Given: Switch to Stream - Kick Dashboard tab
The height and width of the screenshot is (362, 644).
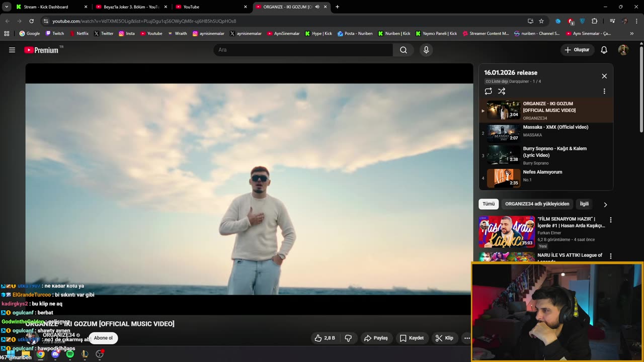Looking at the screenshot, I should pyautogui.click(x=51, y=7).
